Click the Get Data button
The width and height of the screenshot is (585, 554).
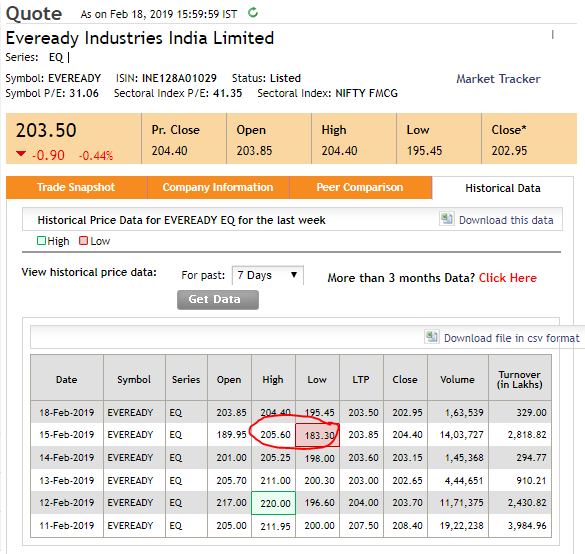click(218, 300)
